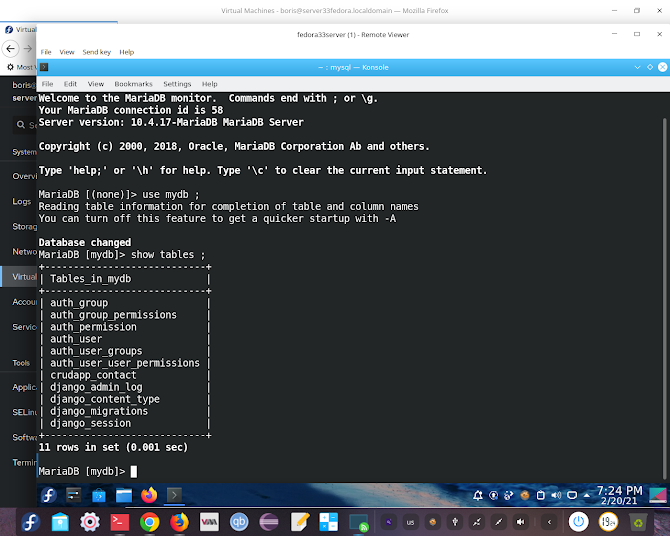This screenshot has width=670, height=536.
Task: Open the trash bin in the host dock
Action: coord(638,522)
